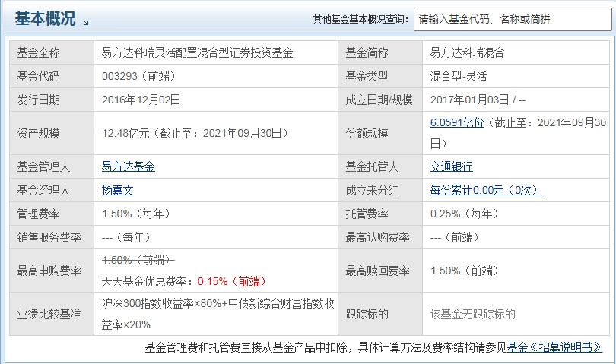Select the fund full name 易方达科瑞灵活配置混合型证券投资基金
This screenshot has width=616, height=364.
(x=197, y=52)
